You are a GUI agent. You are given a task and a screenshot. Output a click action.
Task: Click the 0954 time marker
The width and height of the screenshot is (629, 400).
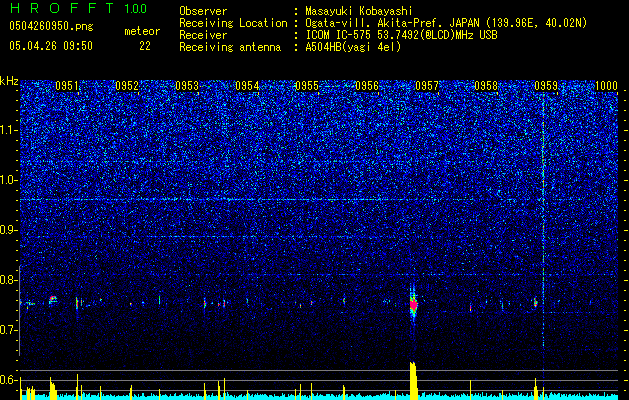coord(247,86)
